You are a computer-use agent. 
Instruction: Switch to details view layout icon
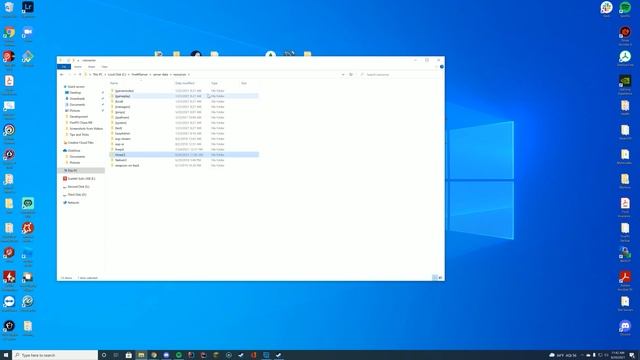click(435, 278)
